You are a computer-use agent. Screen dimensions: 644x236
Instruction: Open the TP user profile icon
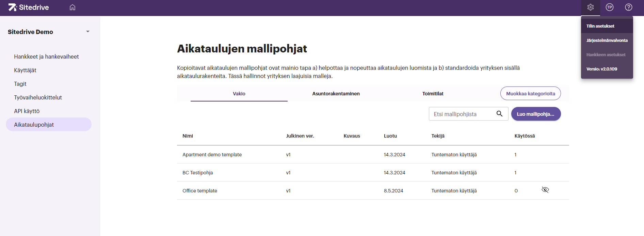[610, 7]
